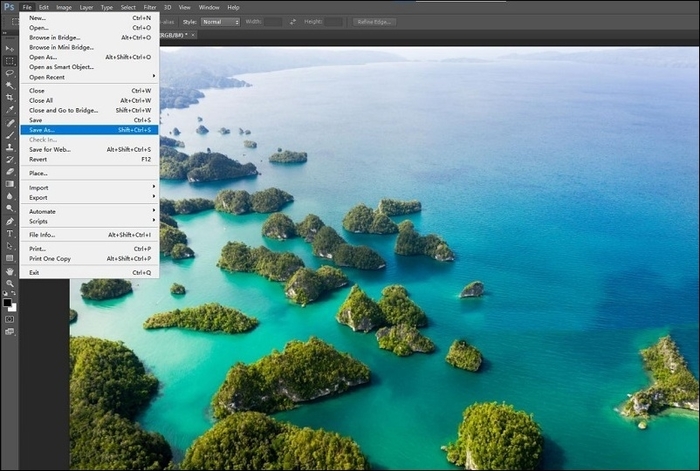Select the Eyedropper tool
The image size is (700, 471).
[9, 110]
